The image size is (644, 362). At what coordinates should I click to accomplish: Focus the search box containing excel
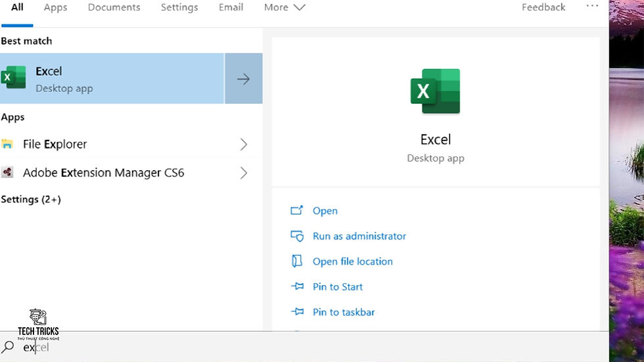tap(304, 348)
